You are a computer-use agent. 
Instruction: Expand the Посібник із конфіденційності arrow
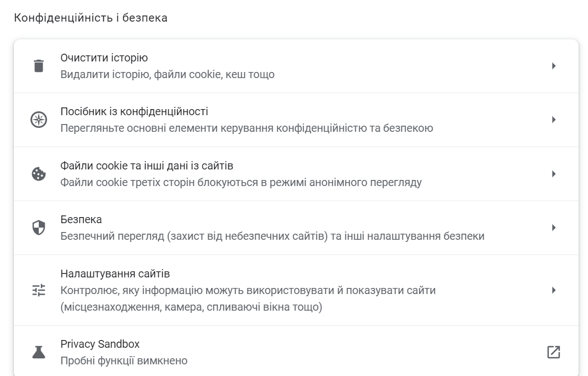tap(554, 120)
